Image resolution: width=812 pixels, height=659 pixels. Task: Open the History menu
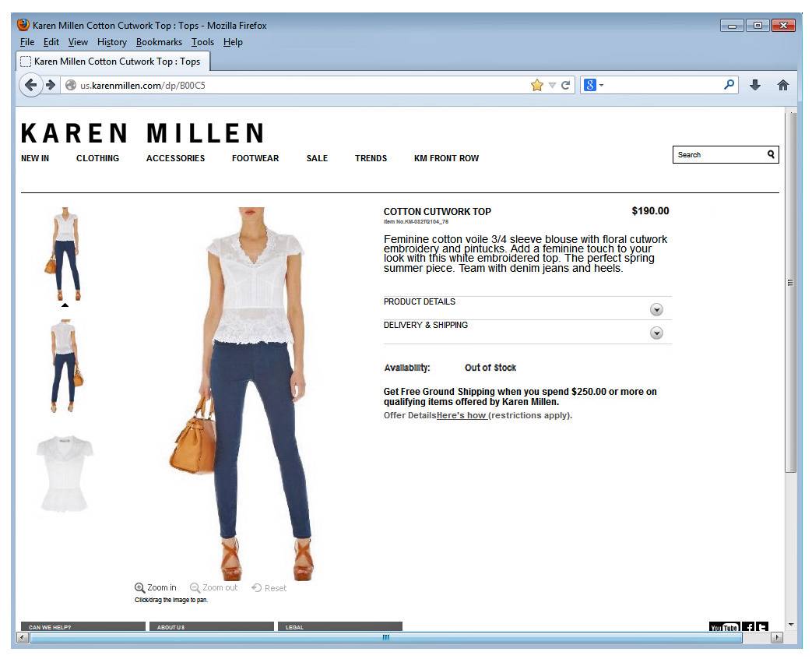click(112, 42)
